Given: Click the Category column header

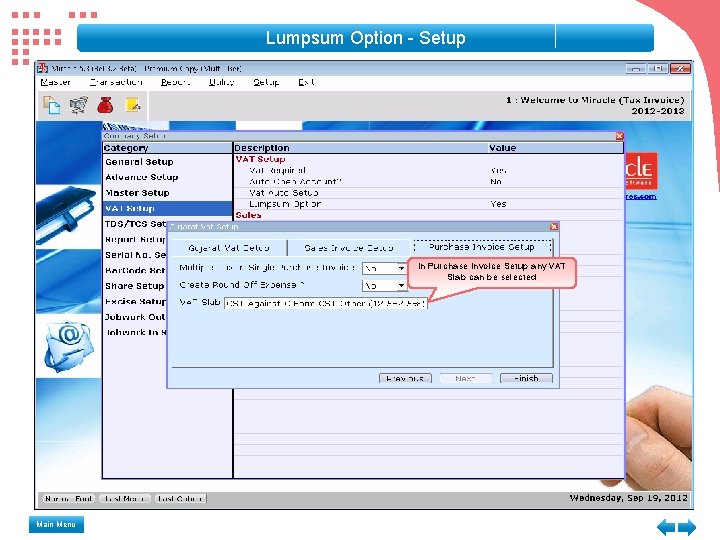Looking at the screenshot, I should point(168,148).
